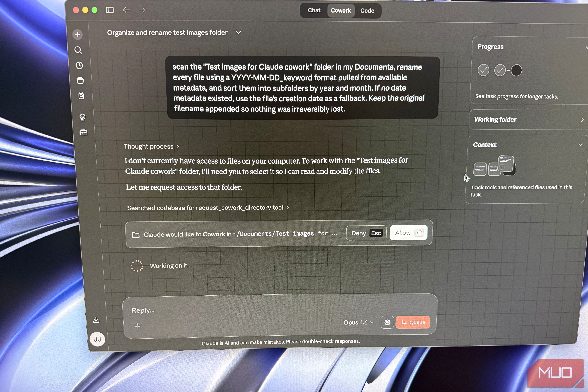Select the Cowork tab
The image size is (588, 392).
341,11
